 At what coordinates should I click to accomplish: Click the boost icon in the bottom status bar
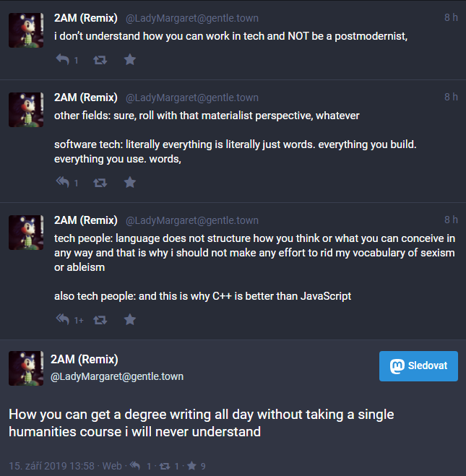pos(165,466)
